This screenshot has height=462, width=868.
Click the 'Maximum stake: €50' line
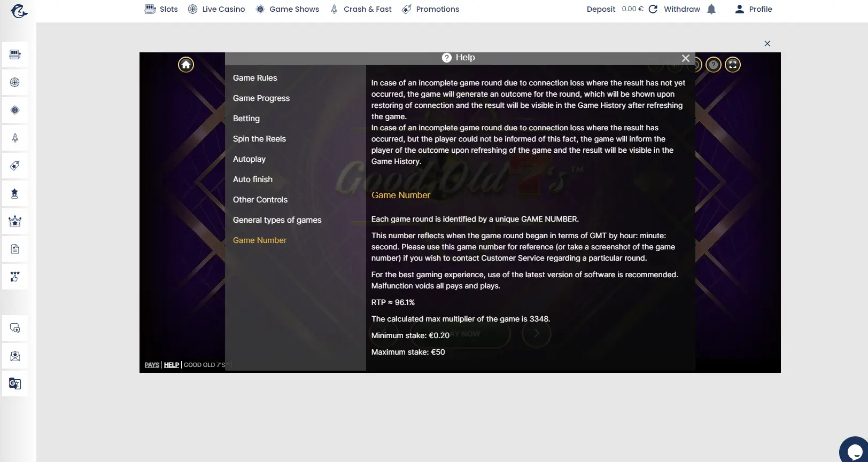coord(408,352)
